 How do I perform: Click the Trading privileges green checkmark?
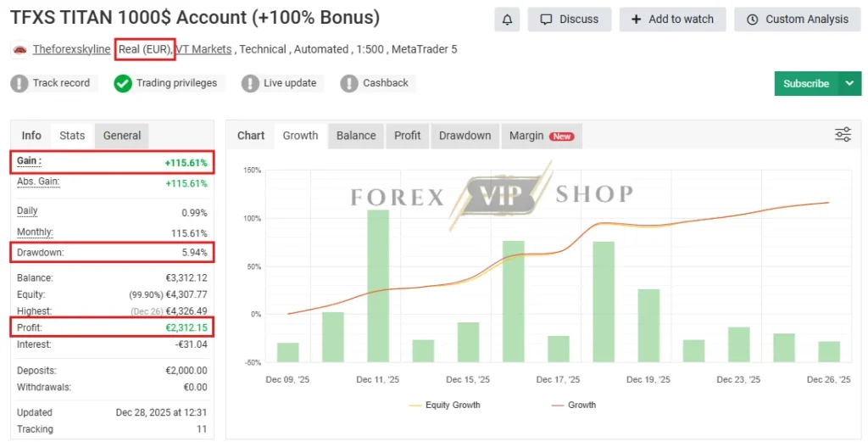122,84
